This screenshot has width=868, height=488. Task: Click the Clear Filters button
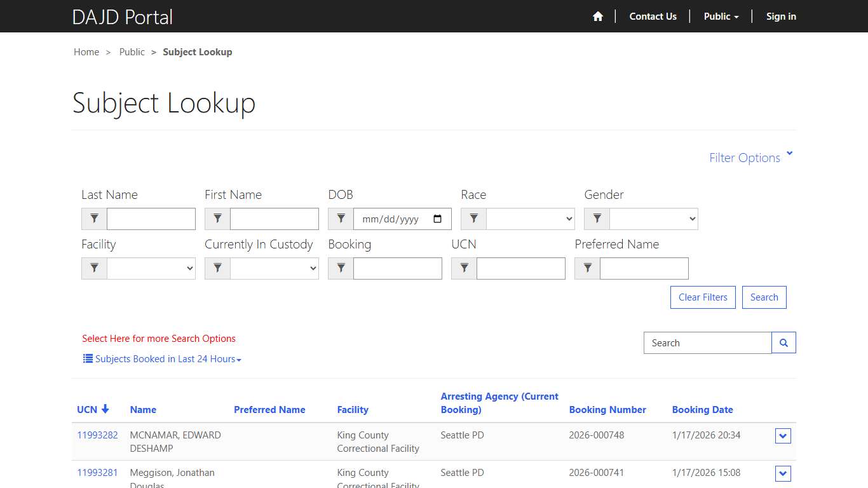703,297
